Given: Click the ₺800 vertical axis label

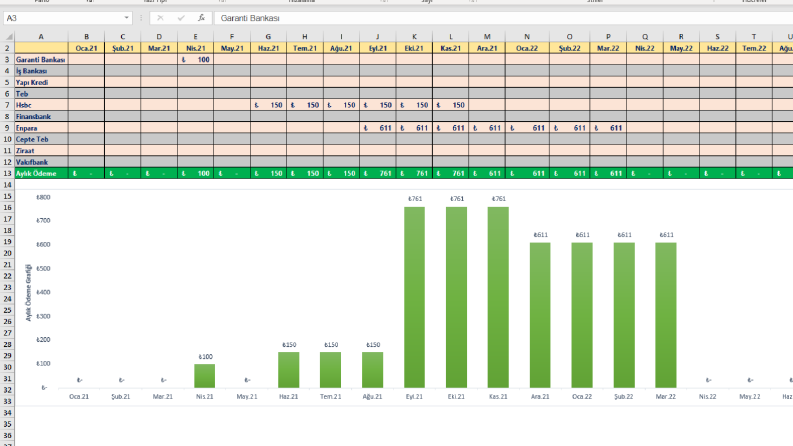Looking at the screenshot, I should tap(43, 197).
